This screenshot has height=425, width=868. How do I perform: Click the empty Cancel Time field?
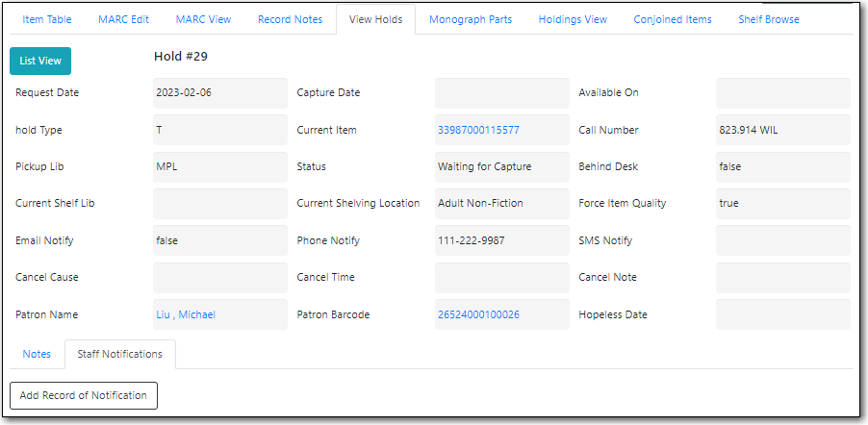(502, 278)
